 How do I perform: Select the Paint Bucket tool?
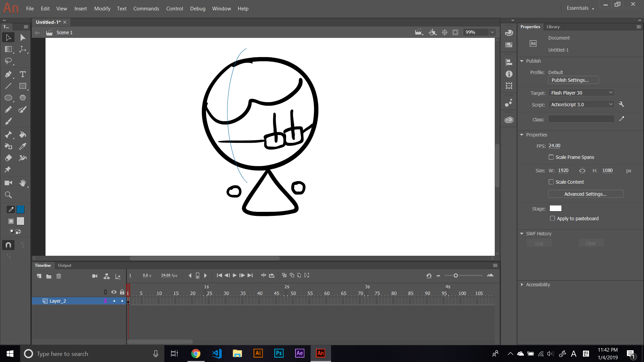click(x=22, y=135)
